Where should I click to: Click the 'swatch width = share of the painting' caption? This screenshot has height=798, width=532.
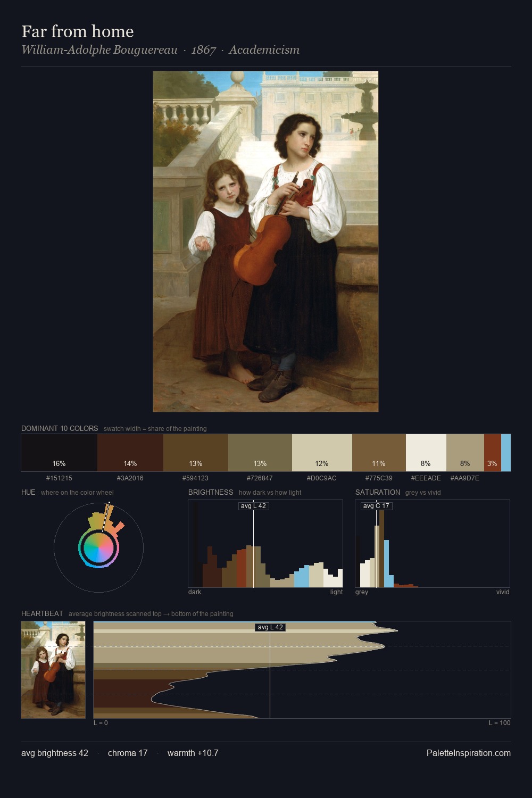click(x=155, y=429)
